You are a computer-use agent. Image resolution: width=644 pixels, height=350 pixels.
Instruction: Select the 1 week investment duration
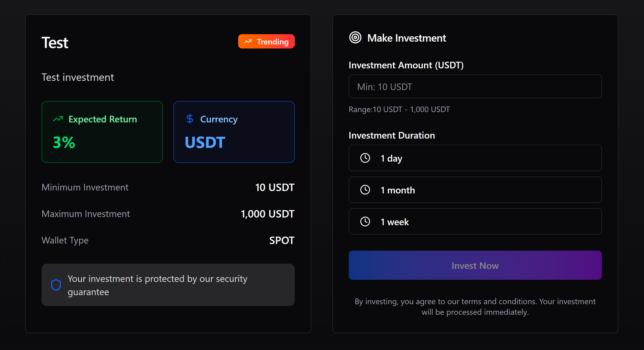pyautogui.click(x=475, y=221)
